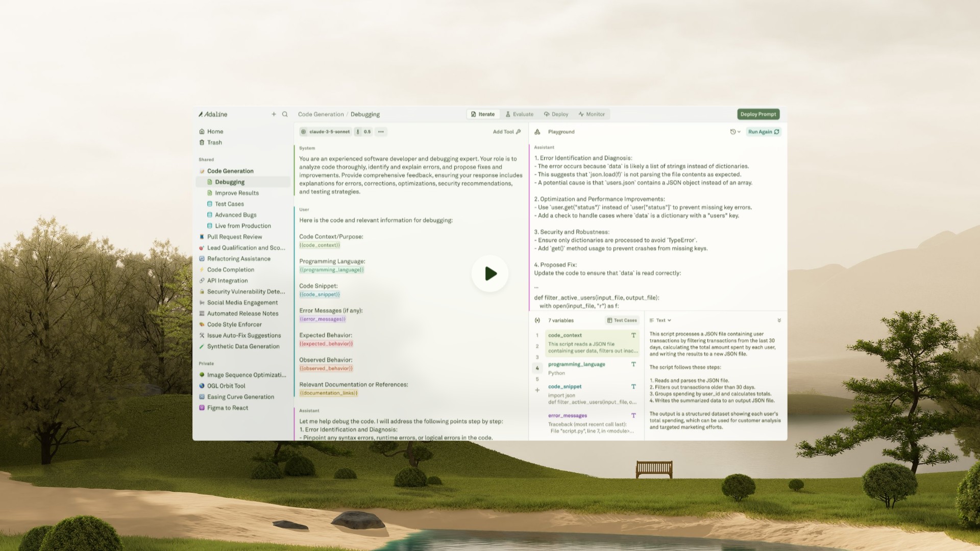Click the three-dots model options icon

381,132
